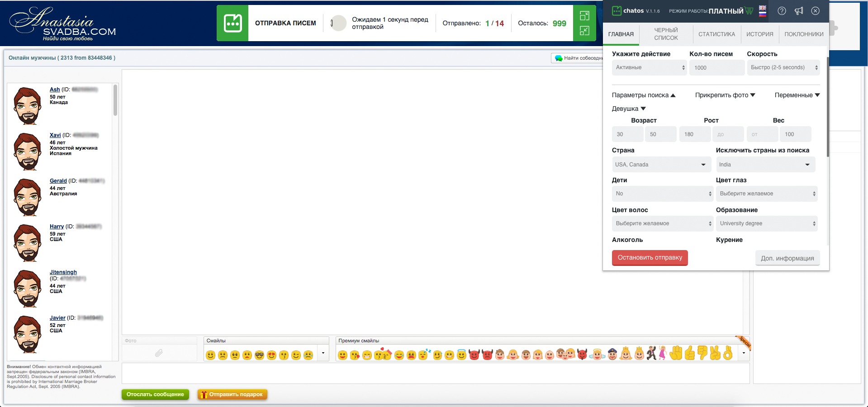Open the 'Дети' dropdown set to No

[x=663, y=194]
